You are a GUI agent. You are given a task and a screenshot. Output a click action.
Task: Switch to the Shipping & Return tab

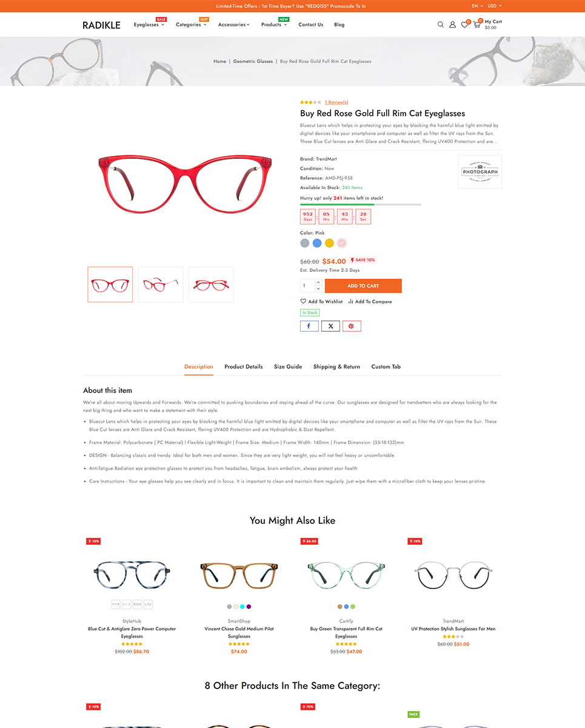pos(336,366)
